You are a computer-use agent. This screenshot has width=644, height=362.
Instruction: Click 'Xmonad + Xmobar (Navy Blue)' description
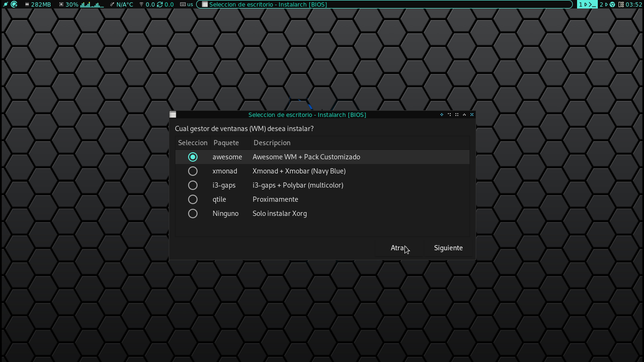click(x=299, y=171)
